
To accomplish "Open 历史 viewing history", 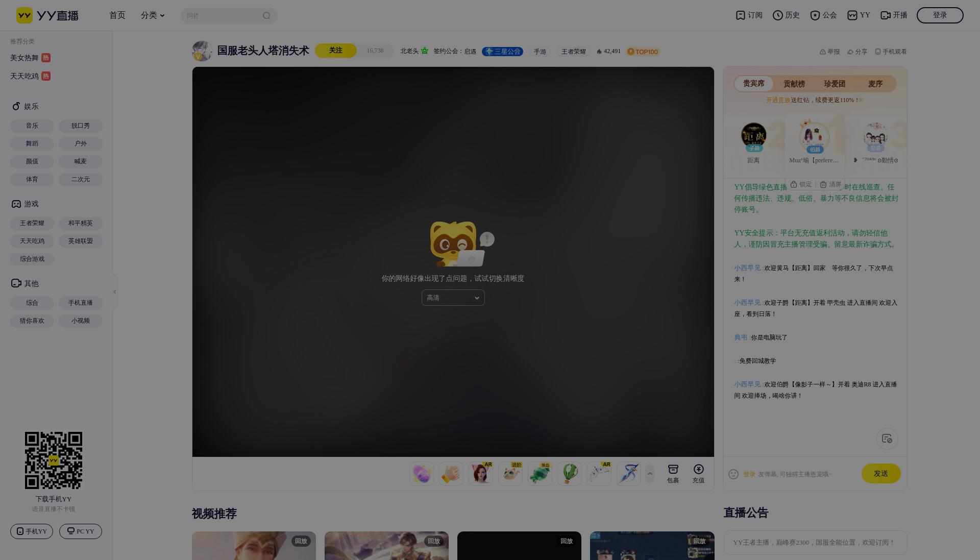I will (786, 15).
